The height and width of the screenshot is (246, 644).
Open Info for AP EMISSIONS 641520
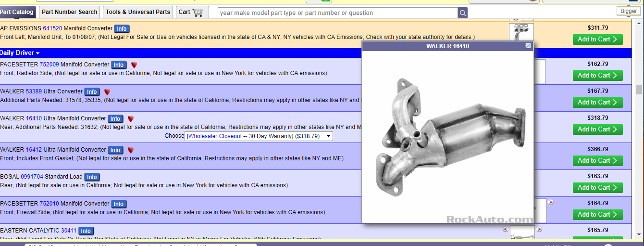(x=122, y=29)
